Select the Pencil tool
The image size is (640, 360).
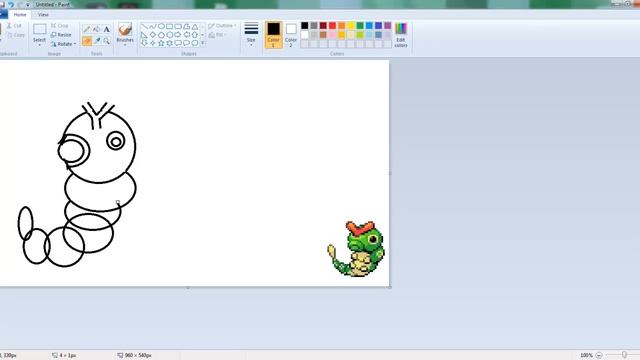pyautogui.click(x=87, y=29)
